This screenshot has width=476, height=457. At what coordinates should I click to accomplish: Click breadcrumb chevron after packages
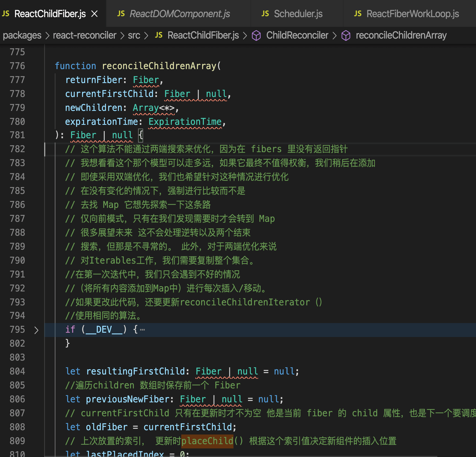pyautogui.click(x=47, y=36)
